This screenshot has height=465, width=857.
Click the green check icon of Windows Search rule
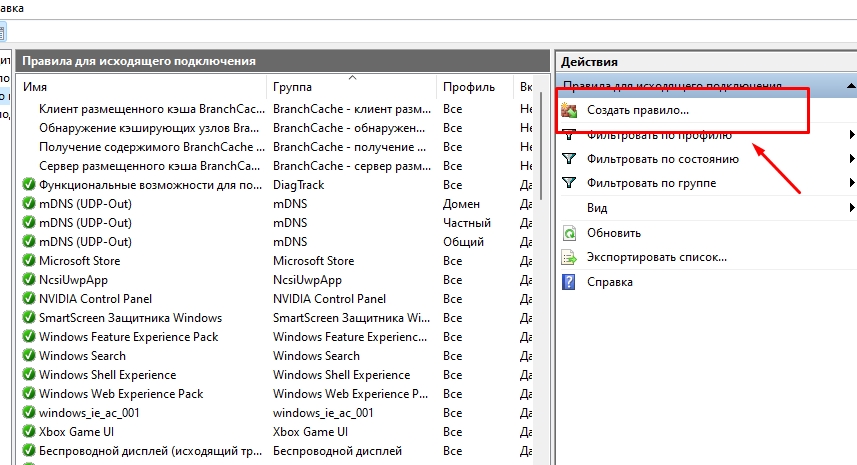29,356
